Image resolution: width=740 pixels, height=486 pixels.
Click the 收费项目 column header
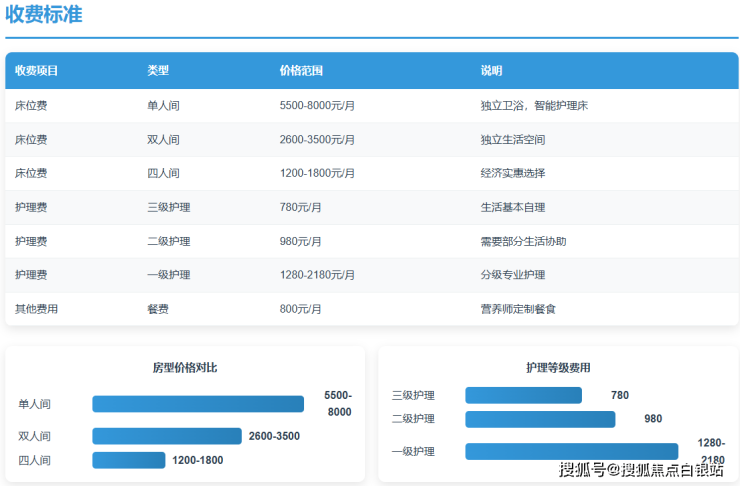(36, 71)
